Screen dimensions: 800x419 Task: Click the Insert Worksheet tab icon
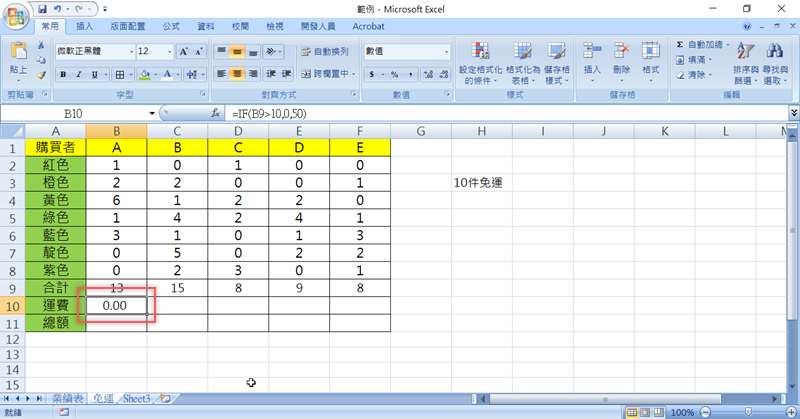click(165, 399)
